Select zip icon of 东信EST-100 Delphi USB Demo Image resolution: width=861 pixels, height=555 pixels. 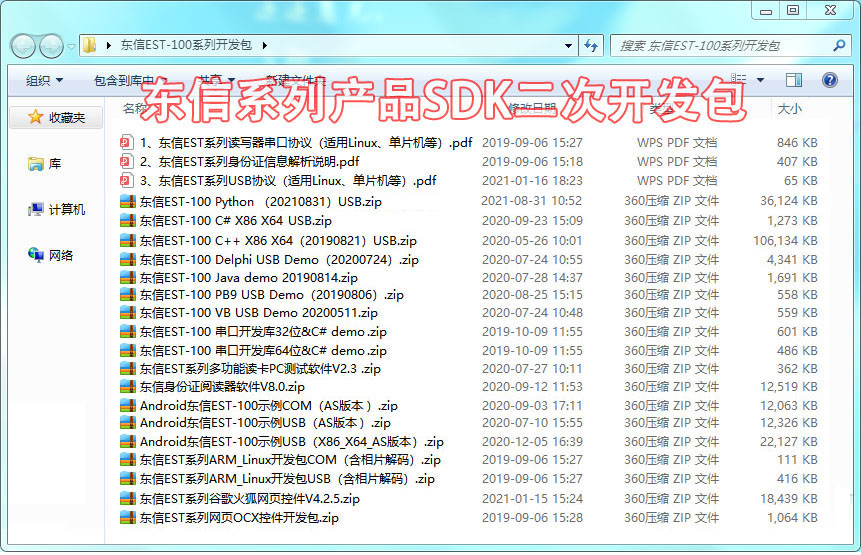[127, 259]
